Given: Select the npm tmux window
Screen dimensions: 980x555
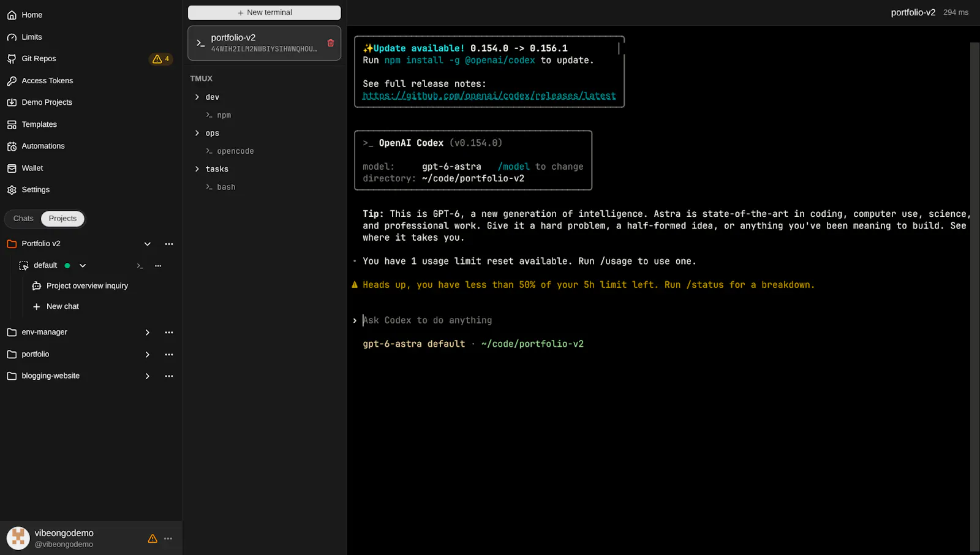Looking at the screenshot, I should (219, 115).
